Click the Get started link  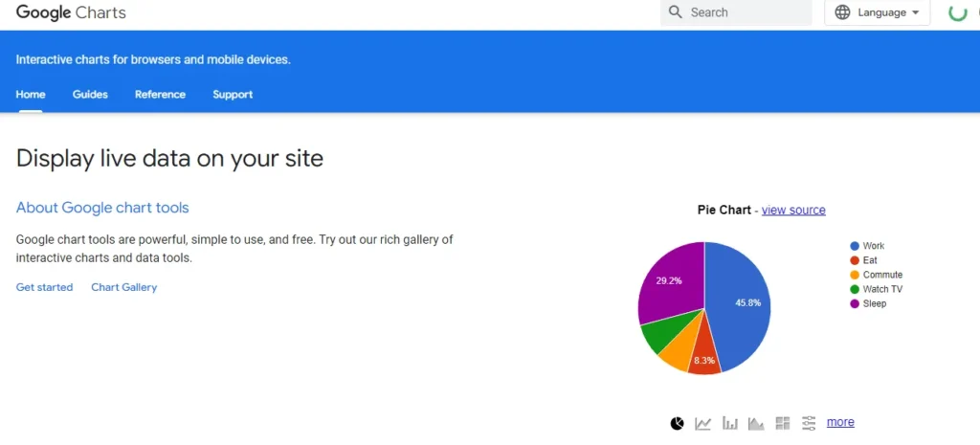pos(44,287)
